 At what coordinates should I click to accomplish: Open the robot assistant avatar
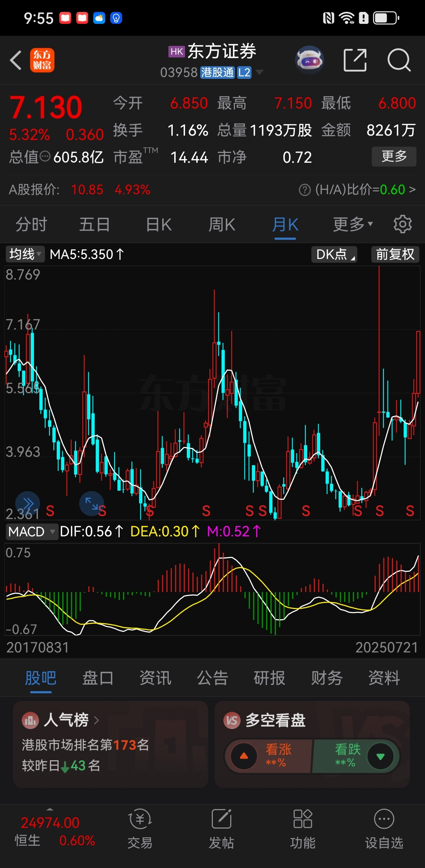tap(309, 60)
